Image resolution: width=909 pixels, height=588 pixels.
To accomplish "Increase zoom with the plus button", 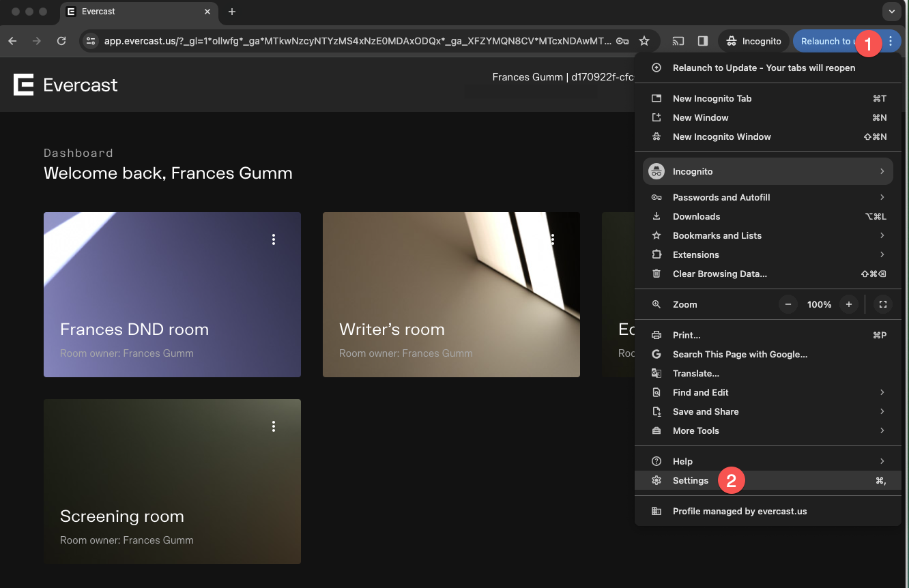I will coord(849,304).
